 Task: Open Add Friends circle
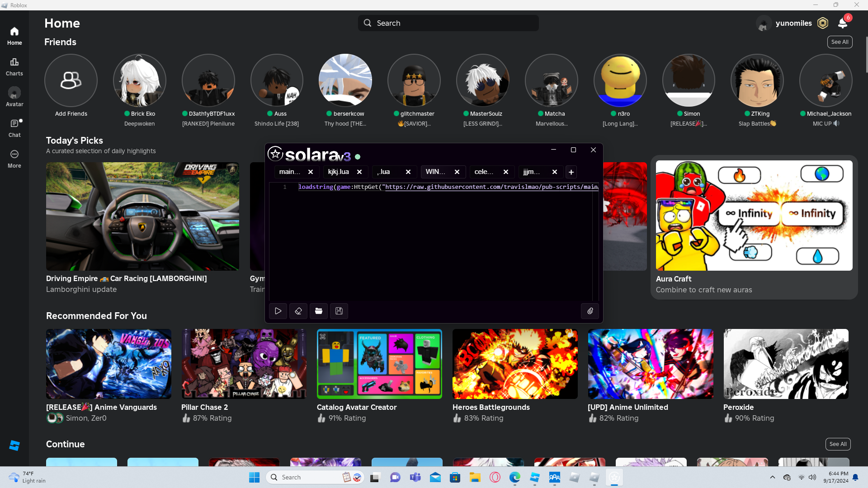tap(71, 81)
